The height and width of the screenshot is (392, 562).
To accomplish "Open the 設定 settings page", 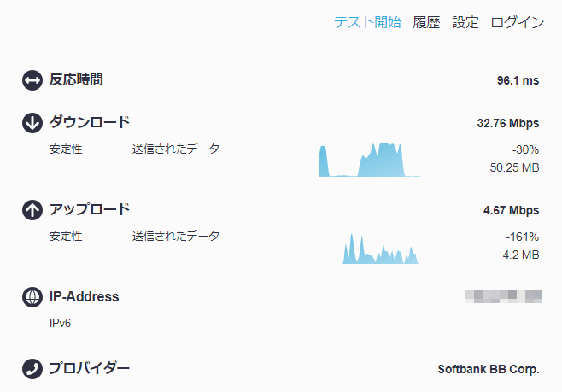I will (465, 22).
